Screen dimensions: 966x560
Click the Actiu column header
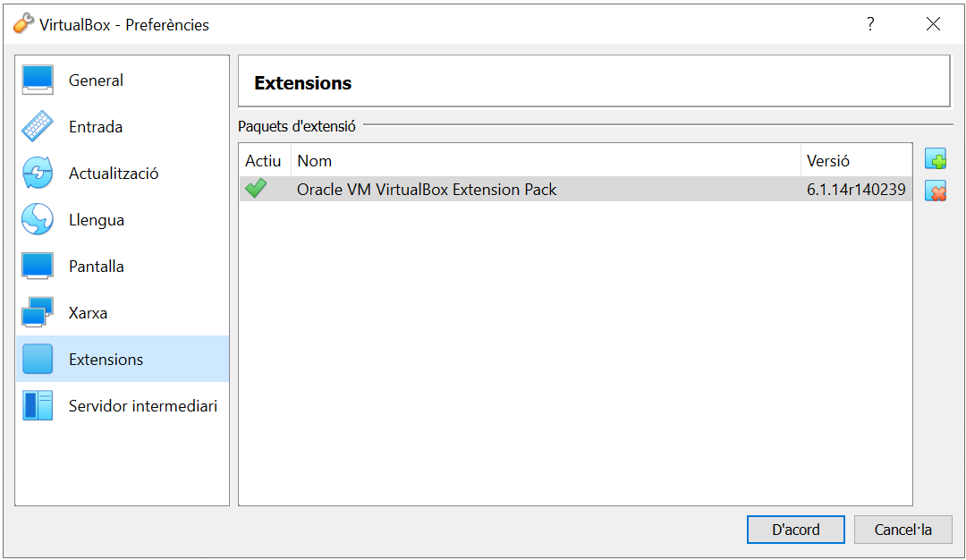click(x=263, y=161)
